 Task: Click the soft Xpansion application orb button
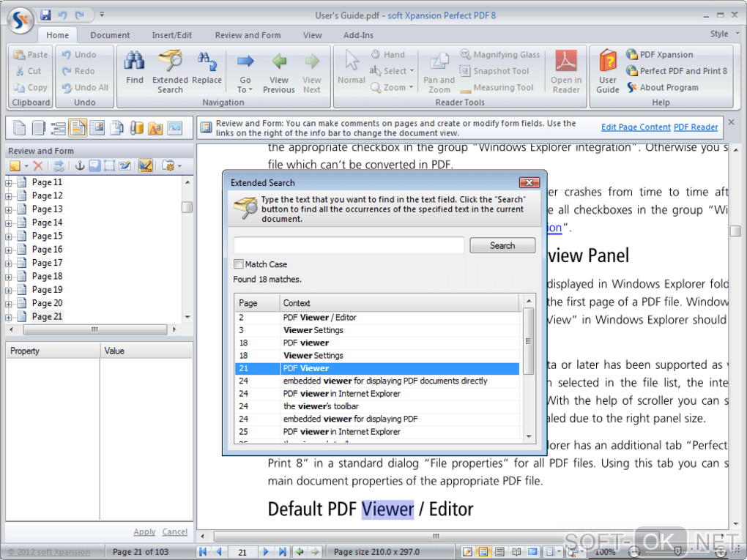click(x=21, y=20)
